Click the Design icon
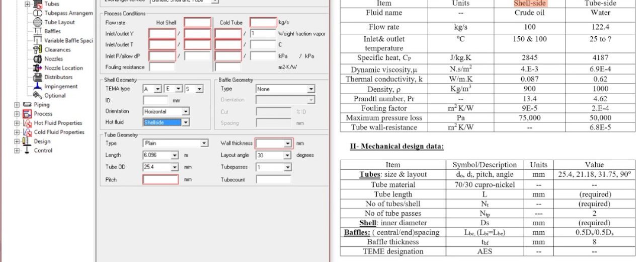 pyautogui.click(x=27, y=141)
